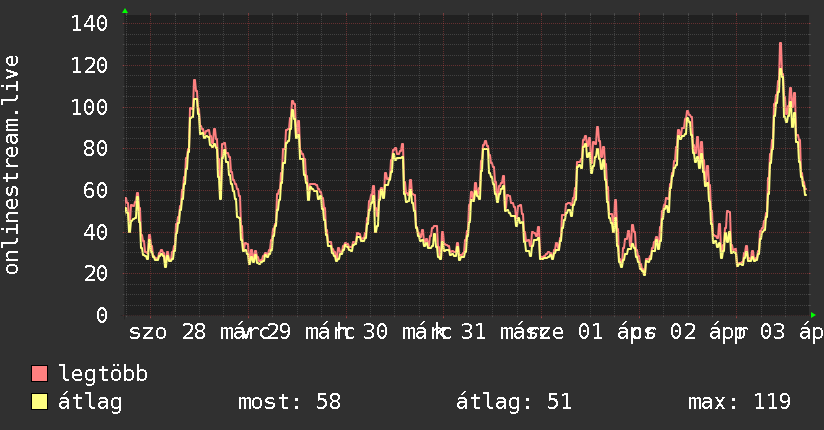The image size is (824, 430).
Task: Click the most: 58 value
Action: pos(290,402)
